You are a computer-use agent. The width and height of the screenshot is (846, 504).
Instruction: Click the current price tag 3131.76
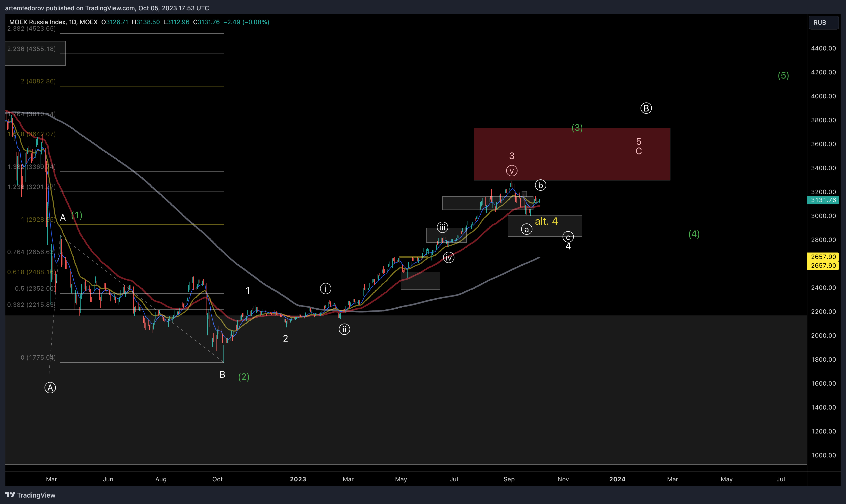click(x=822, y=200)
